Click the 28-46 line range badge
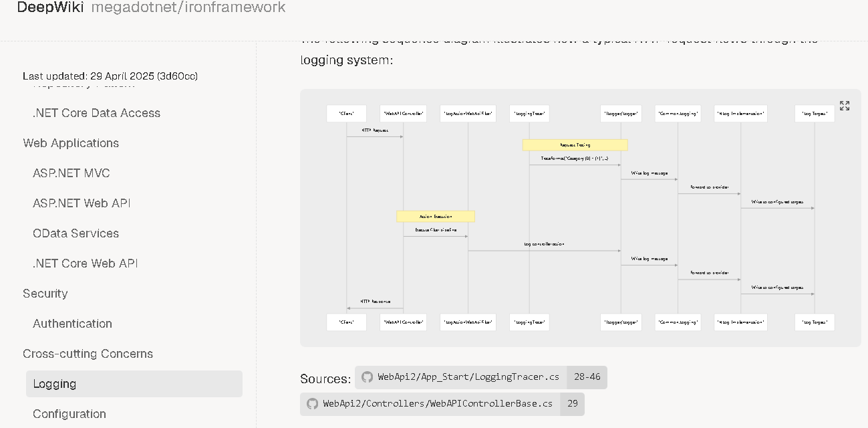The image size is (868, 428). click(587, 377)
